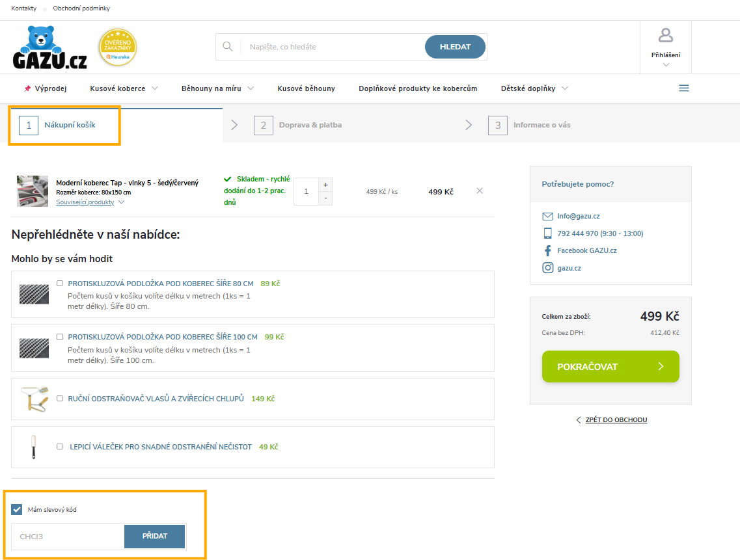Open the Výprodej menu item
This screenshot has width=740, height=560.
pos(45,88)
